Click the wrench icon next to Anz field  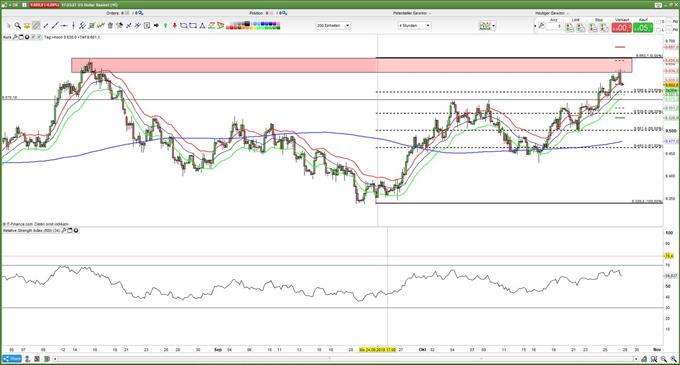(x=541, y=26)
